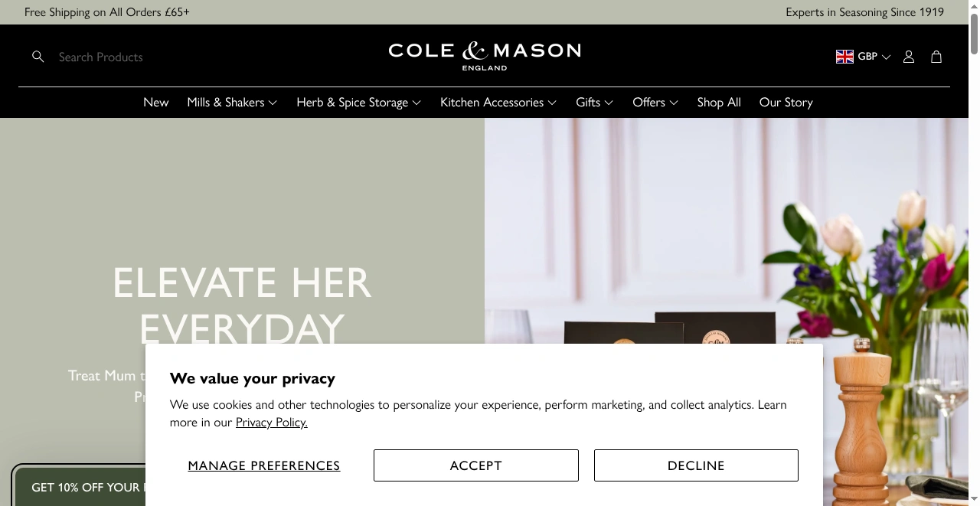This screenshot has height=506, width=980.
Task: Expand the Herb & Spice Storage menu
Action: [x=358, y=102]
